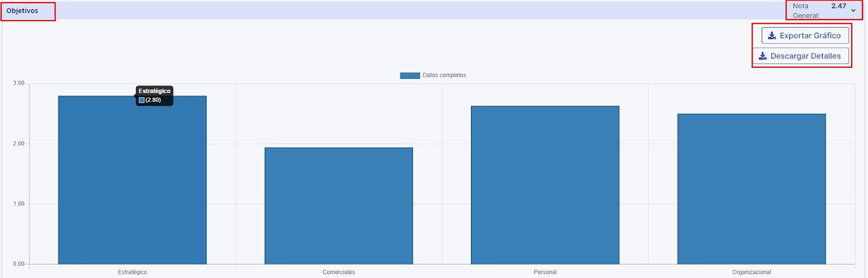Viewport: 868px width, 278px height.
Task: Click the Comerciales x-axis label
Action: [339, 272]
